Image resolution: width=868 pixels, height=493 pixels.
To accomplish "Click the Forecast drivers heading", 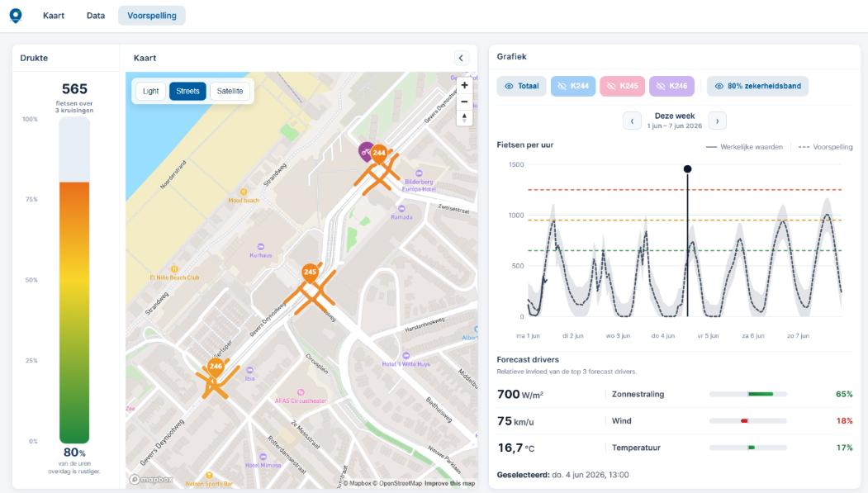I will 528,360.
